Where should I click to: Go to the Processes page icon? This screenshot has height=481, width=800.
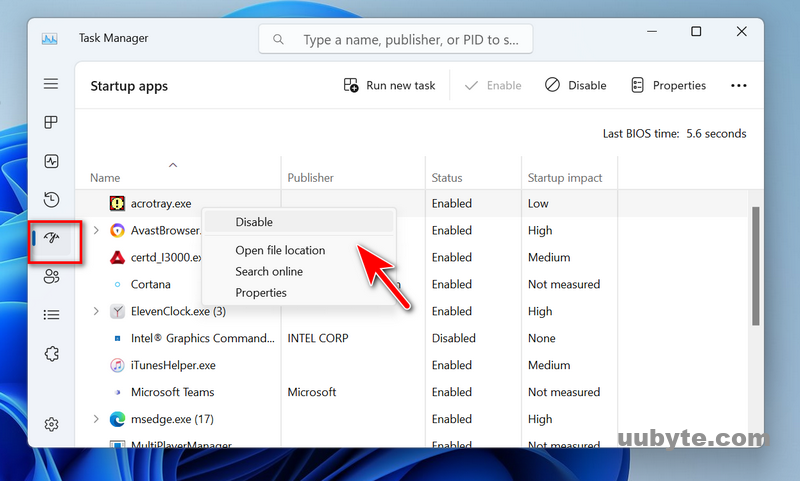(51, 122)
